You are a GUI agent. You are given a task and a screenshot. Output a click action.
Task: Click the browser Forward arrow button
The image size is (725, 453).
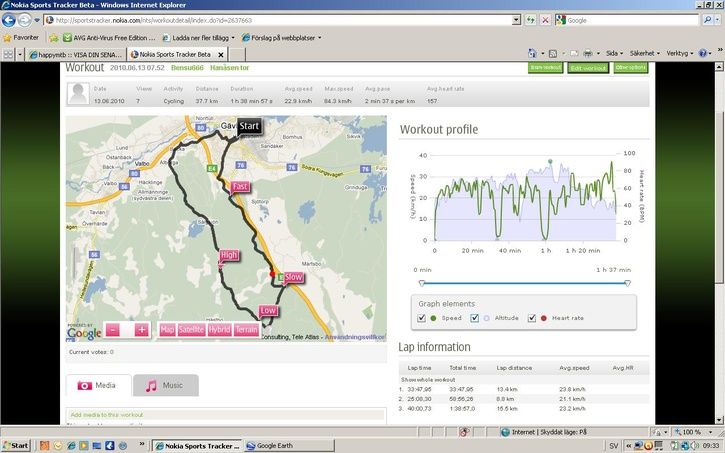[x=24, y=20]
